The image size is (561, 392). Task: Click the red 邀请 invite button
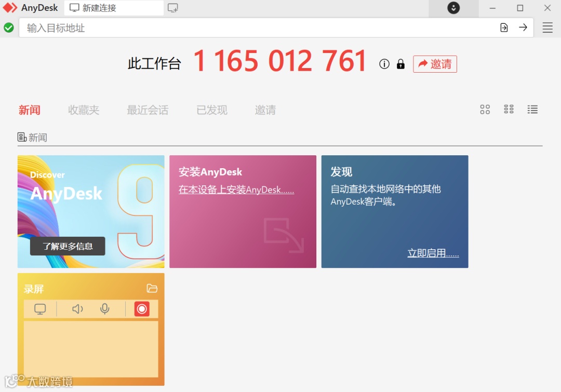[435, 64]
